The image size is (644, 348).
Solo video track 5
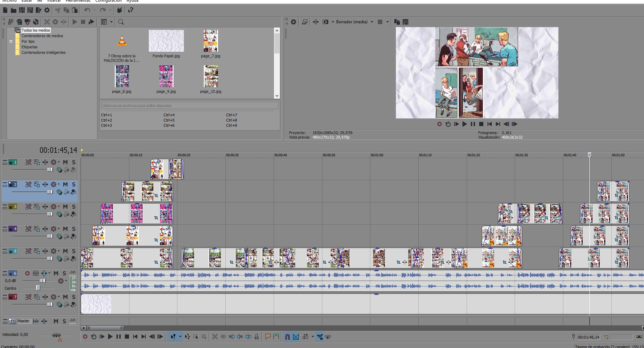(x=74, y=251)
